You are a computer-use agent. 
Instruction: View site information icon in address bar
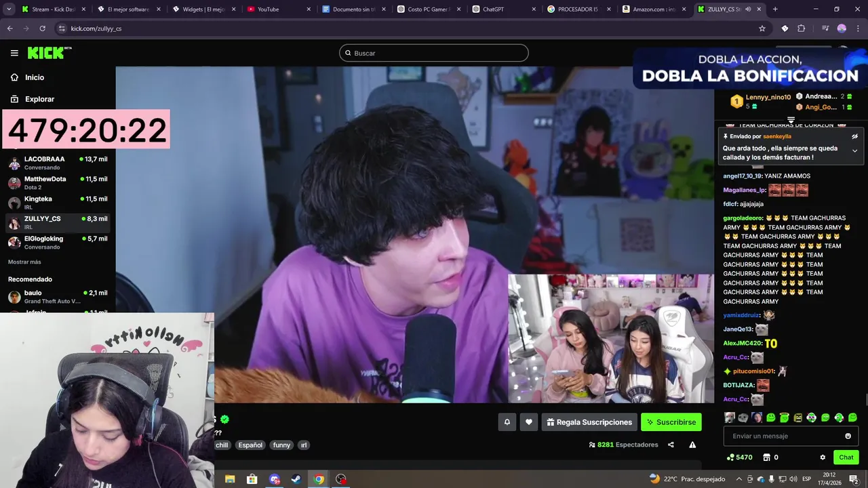[x=62, y=28]
